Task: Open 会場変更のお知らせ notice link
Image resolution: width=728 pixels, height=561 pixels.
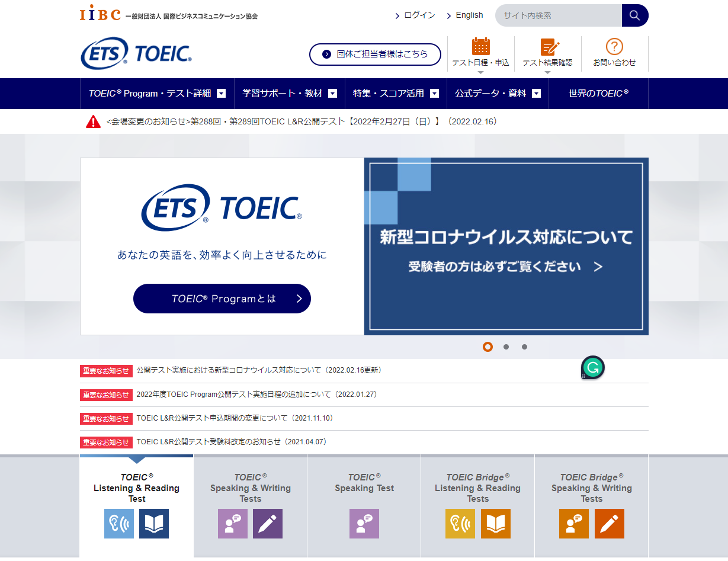Action: pos(302,122)
